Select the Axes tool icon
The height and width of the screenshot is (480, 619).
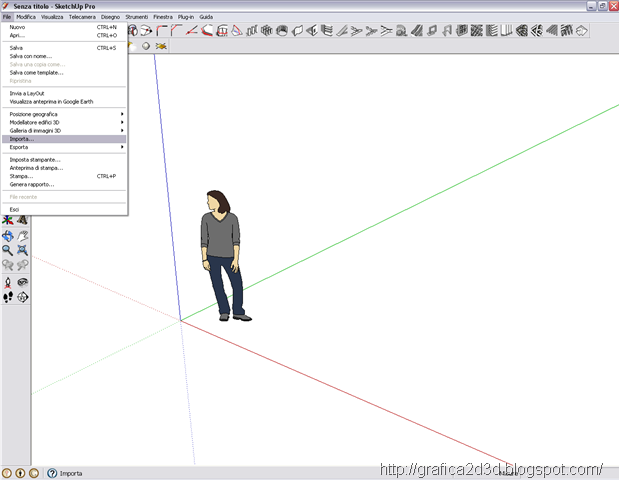[8, 220]
